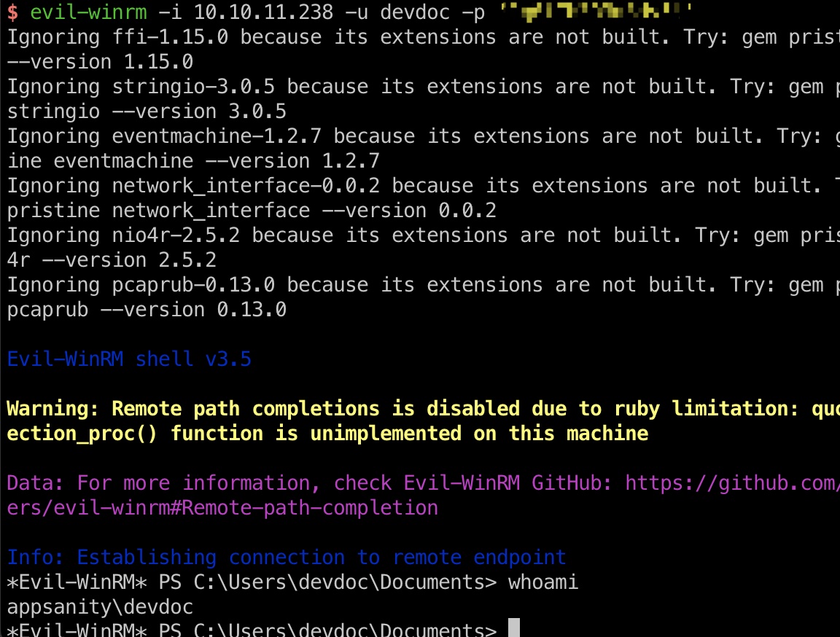Click Info: Establishing connection line
840x637 pixels.
(287, 558)
